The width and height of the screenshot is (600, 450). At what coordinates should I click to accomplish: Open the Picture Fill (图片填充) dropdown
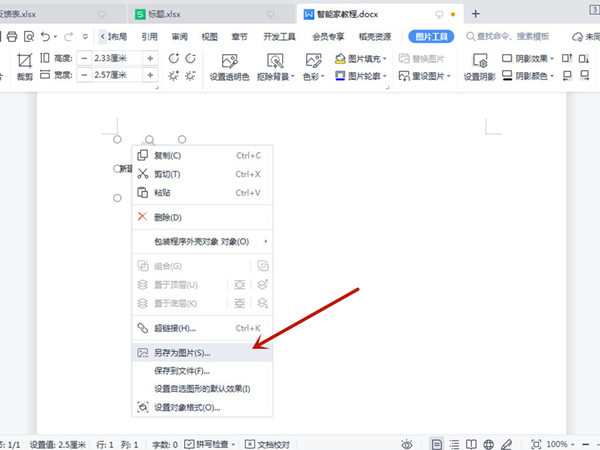[368, 58]
